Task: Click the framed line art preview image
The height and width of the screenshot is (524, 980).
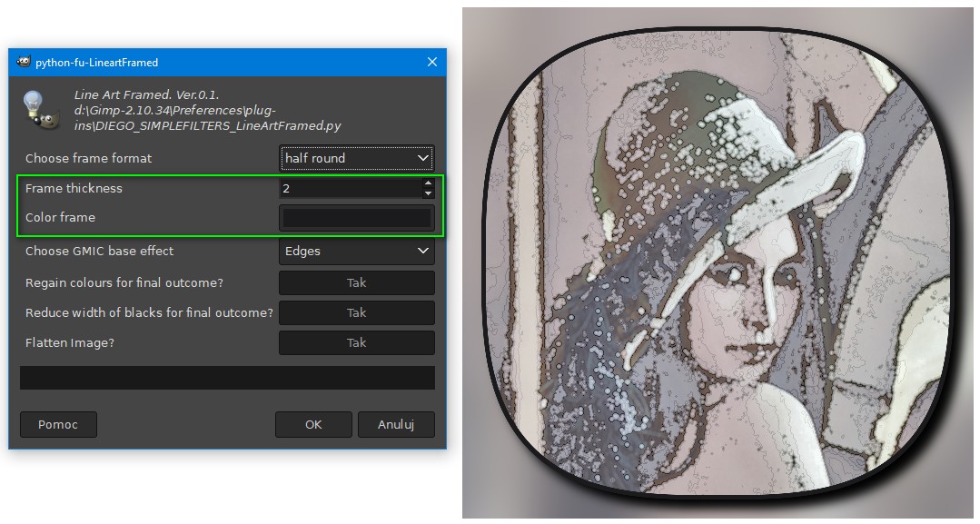Action: click(x=718, y=262)
